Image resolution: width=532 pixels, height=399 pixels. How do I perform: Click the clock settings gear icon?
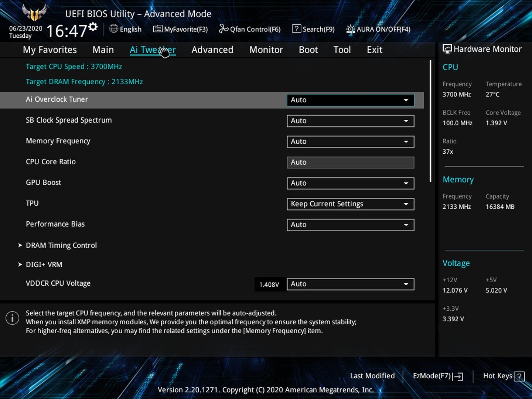click(x=93, y=27)
